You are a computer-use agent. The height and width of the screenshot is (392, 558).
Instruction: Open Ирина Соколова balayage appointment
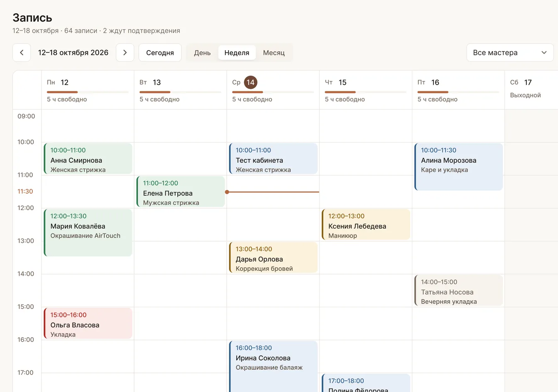(273, 366)
